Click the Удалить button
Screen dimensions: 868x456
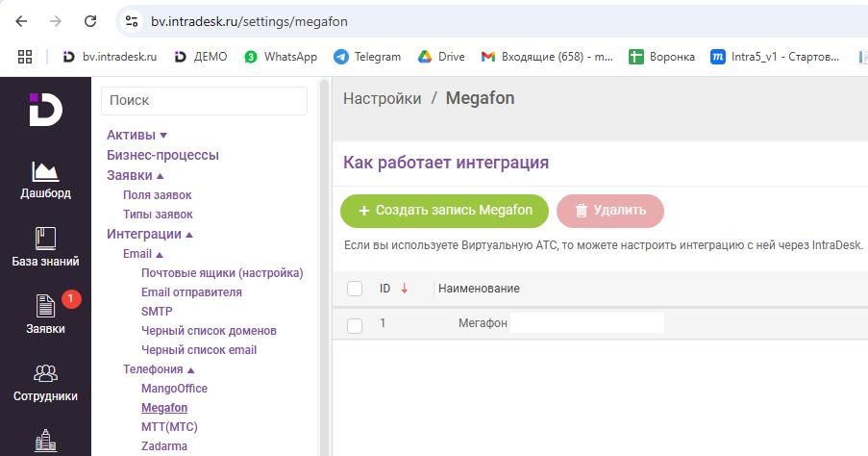tap(610, 211)
